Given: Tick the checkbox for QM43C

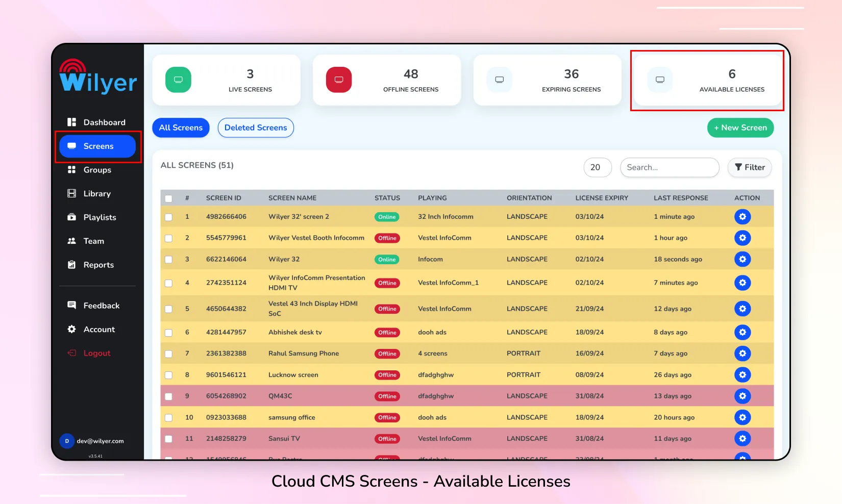Looking at the screenshot, I should (x=168, y=396).
